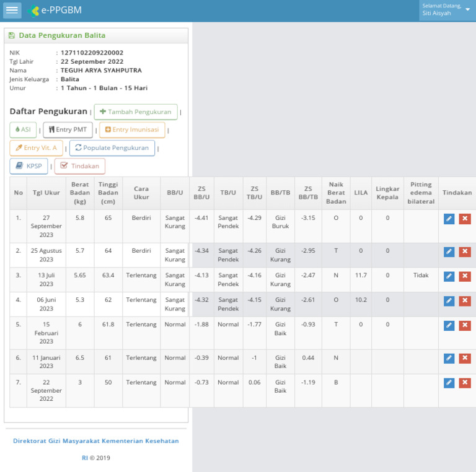Click age text 1 Tahun - 1 Bulan - 15 Hari

coord(104,88)
